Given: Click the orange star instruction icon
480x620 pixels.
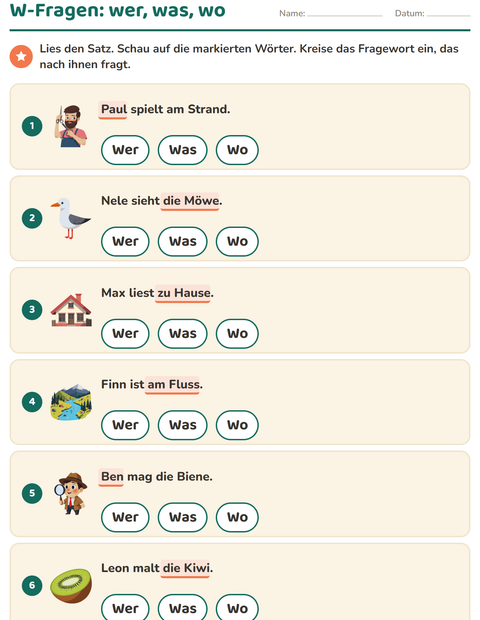Looking at the screenshot, I should 21,57.
